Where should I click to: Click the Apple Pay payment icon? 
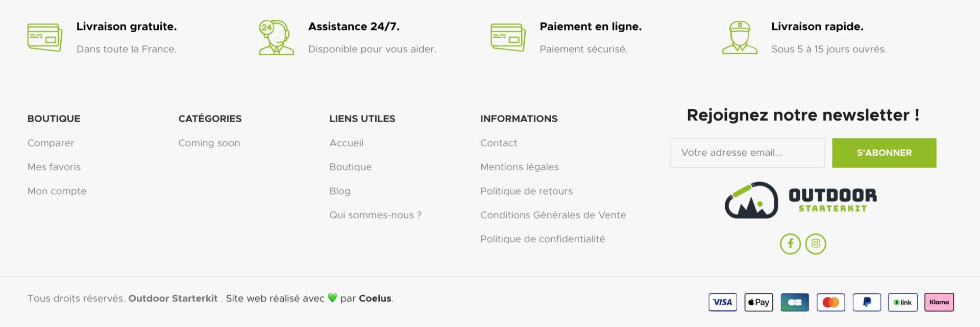(758, 302)
